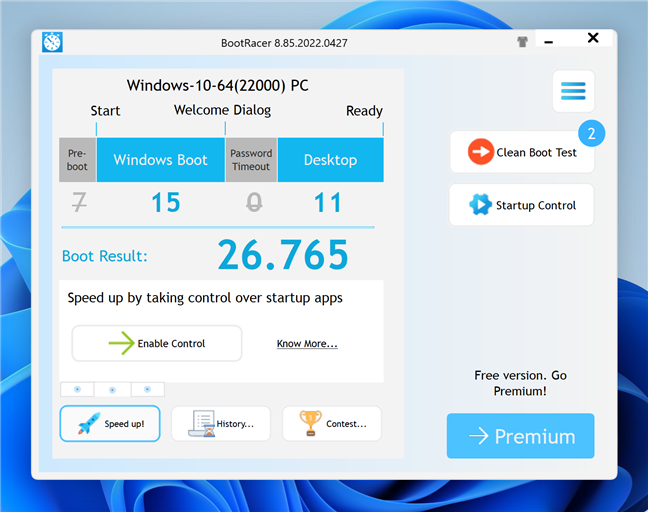Select the third tip page dot
This screenshot has height=512, width=648.
(x=148, y=389)
